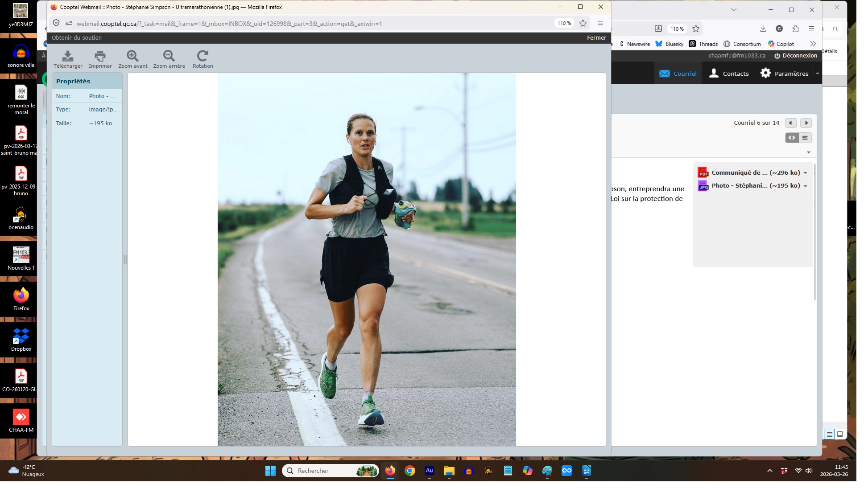Bookmark this page with star icon

point(583,23)
